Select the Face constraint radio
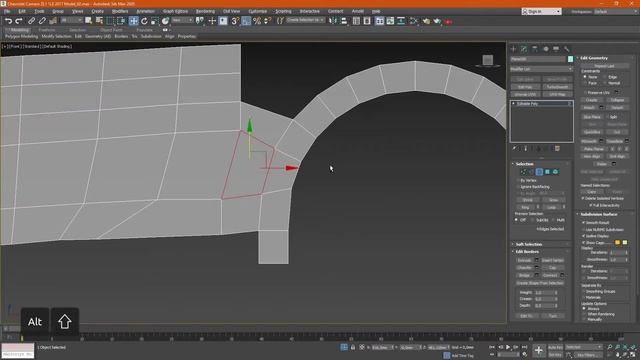 585,83
